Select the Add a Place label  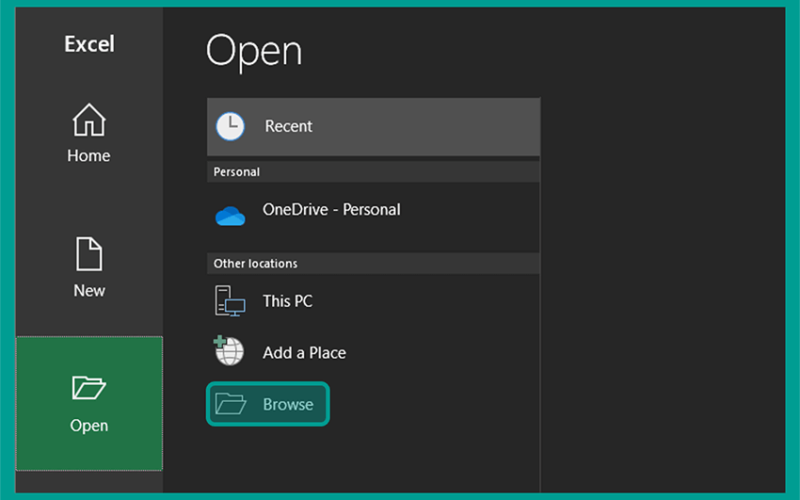click(304, 353)
